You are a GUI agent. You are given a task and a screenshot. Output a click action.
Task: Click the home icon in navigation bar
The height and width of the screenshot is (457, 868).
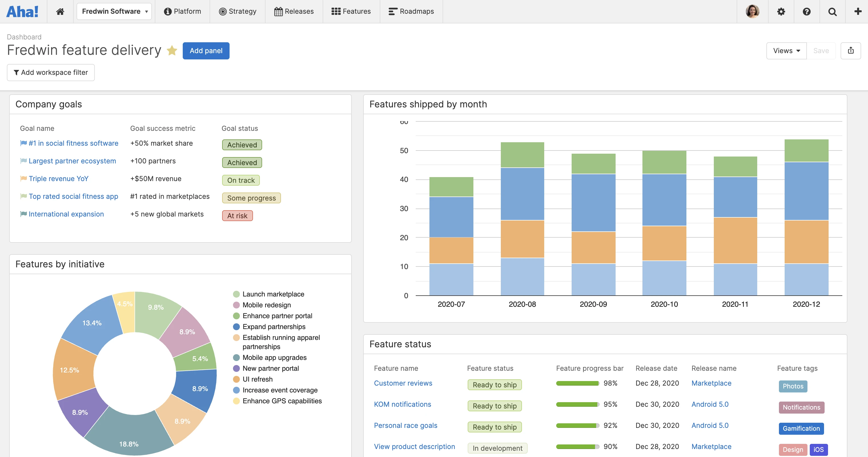coord(60,11)
